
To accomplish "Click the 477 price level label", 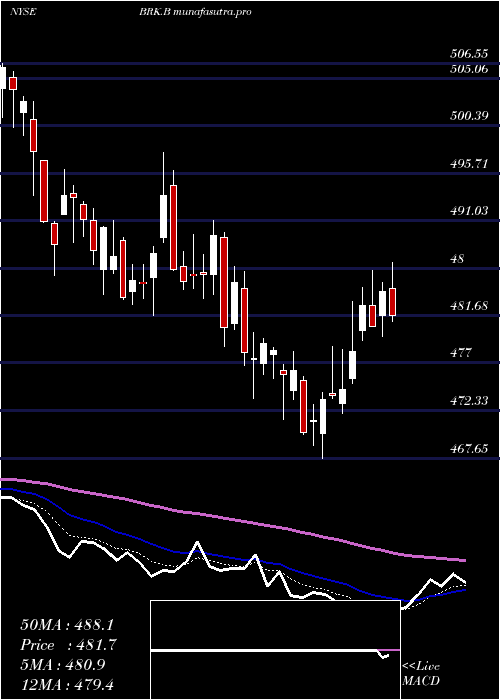I will coord(461,353).
